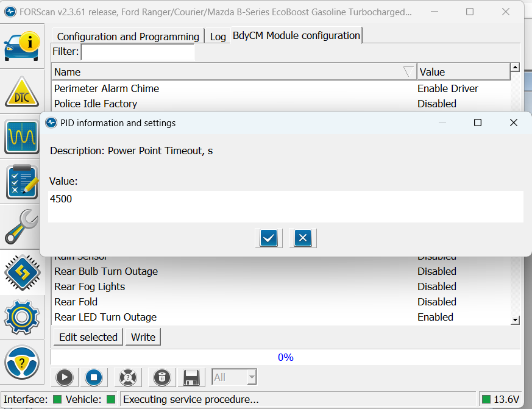Select the Rear LED Turn Outage row
532x409 pixels.
click(281, 318)
